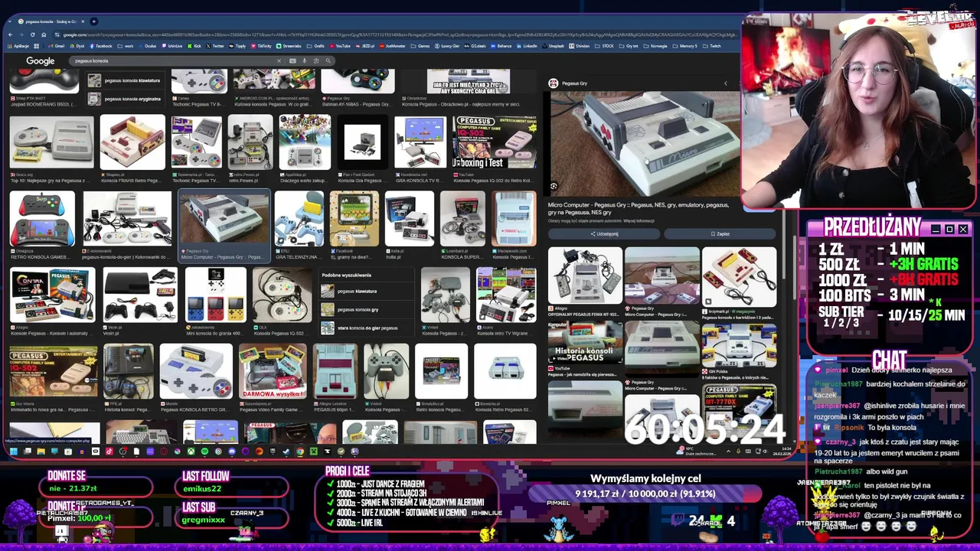Open Kick bookmark
Image resolution: width=980 pixels, height=551 pixels.
[194, 46]
